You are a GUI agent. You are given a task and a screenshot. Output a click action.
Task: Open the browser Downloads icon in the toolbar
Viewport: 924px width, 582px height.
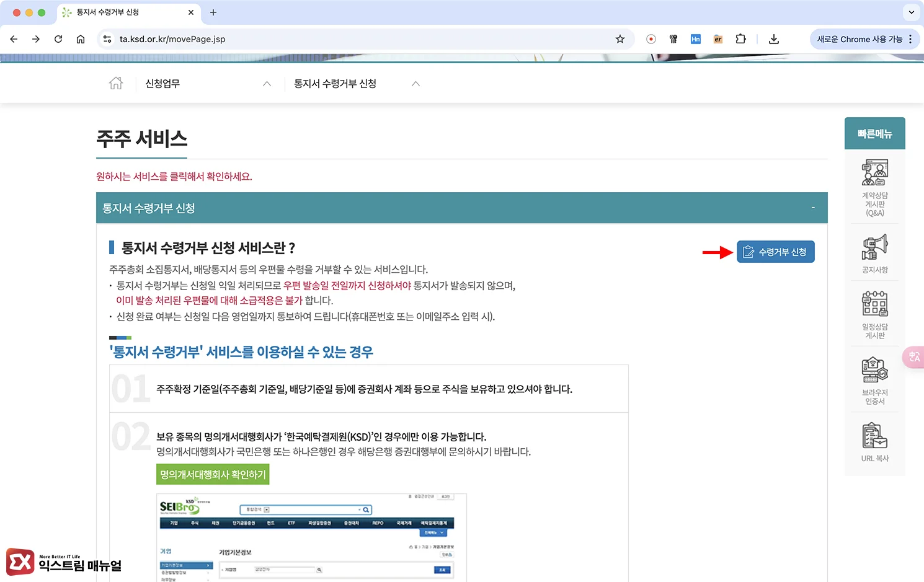coord(773,38)
